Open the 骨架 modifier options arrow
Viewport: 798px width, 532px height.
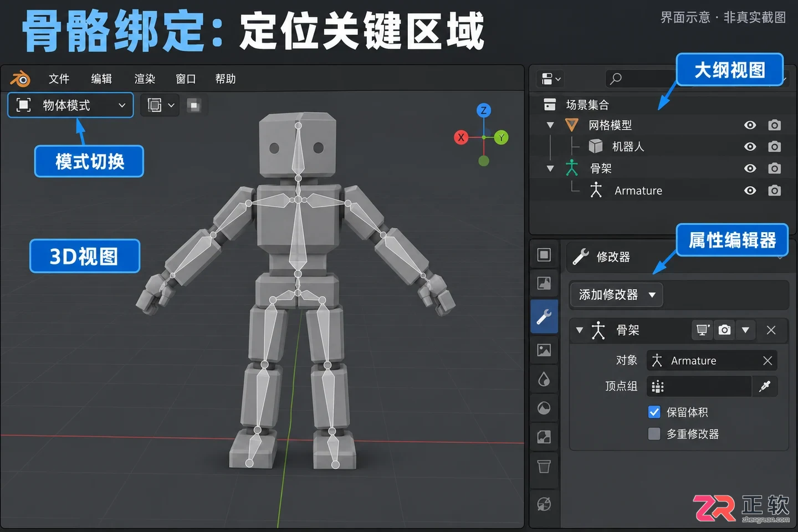[x=746, y=330]
